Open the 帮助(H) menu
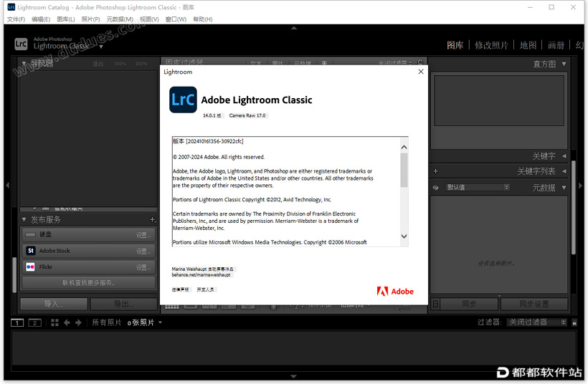Screen dimensions: 588x384 click(x=202, y=19)
